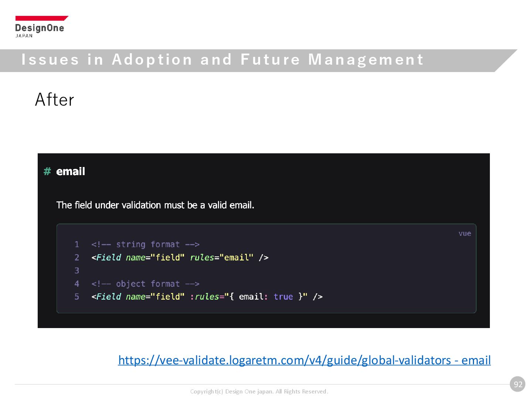Open the vee-validate global-validators email link

304,360
